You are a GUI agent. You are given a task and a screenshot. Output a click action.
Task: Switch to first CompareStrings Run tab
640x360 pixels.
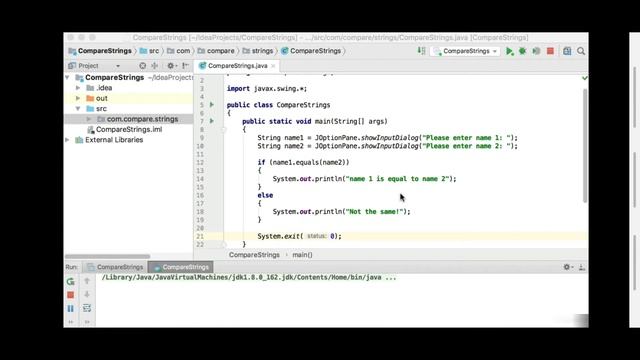coord(115,267)
